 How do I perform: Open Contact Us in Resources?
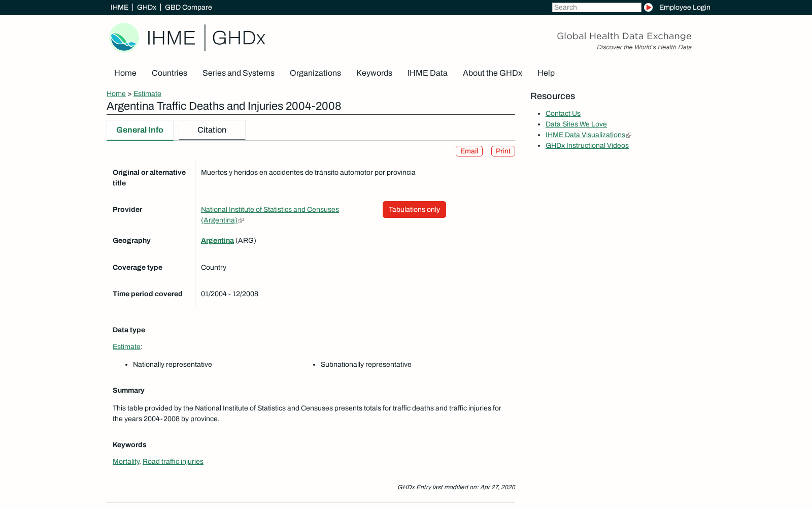(563, 114)
